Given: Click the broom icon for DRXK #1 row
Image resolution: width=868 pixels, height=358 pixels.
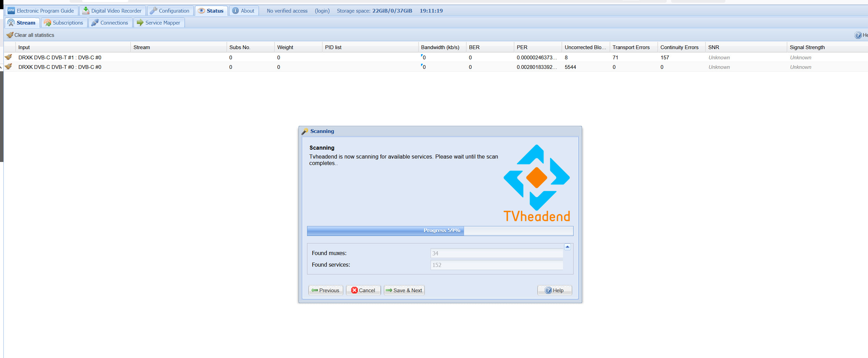Looking at the screenshot, I should pyautogui.click(x=9, y=57).
